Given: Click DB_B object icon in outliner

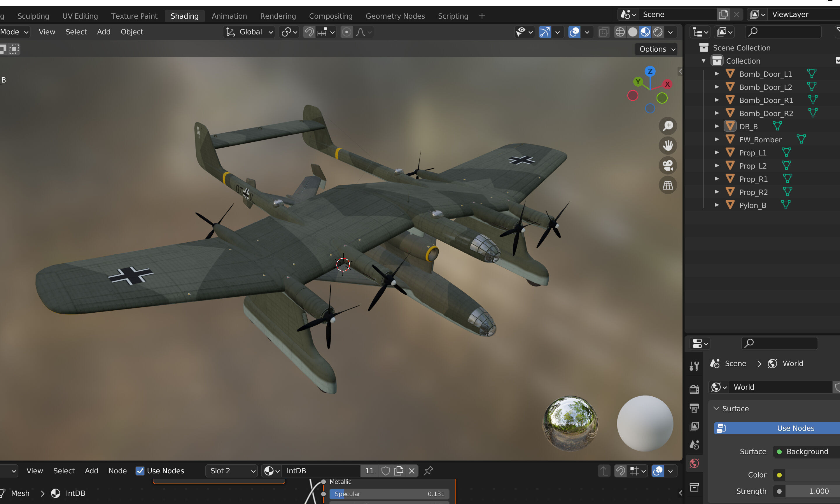Looking at the screenshot, I should pyautogui.click(x=730, y=126).
